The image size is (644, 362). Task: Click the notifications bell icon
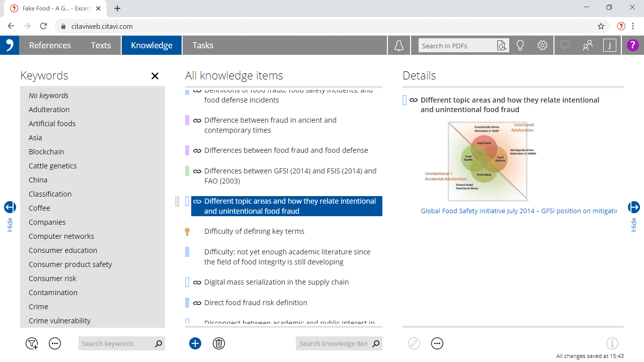coord(399,46)
